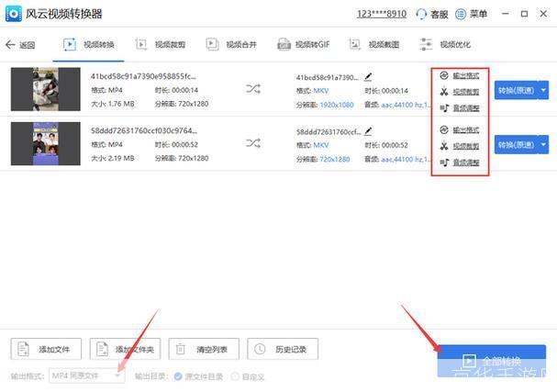Click scissors icon in 58ddd726 row
557x392 pixels.
[x=444, y=146]
